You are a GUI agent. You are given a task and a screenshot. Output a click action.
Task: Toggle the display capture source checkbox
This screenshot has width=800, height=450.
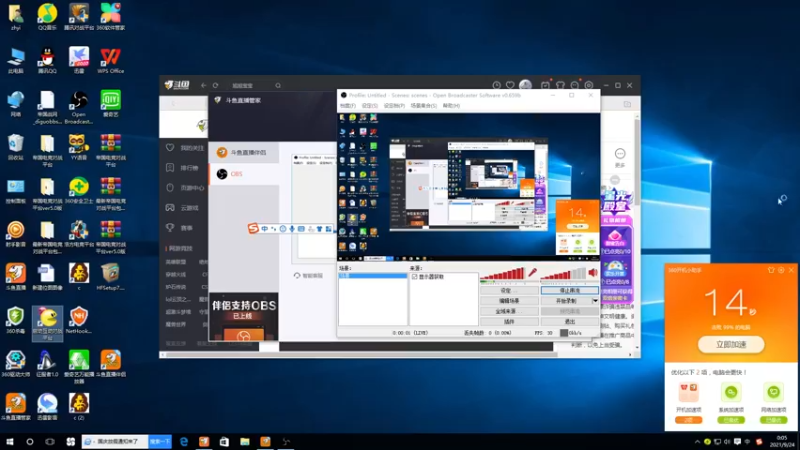(x=415, y=277)
